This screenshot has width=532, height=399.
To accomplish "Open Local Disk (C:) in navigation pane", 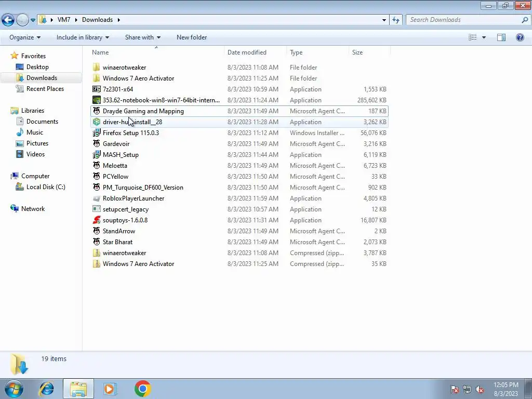I will coord(46,187).
